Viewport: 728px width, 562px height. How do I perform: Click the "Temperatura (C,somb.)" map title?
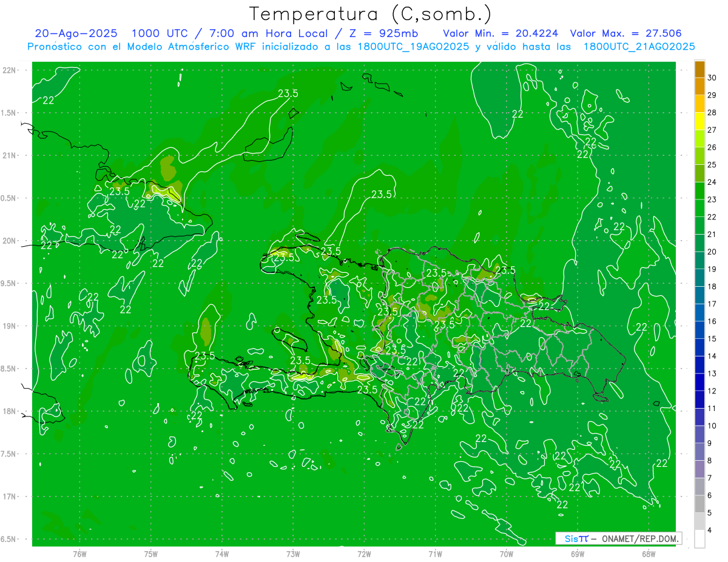pos(371,14)
